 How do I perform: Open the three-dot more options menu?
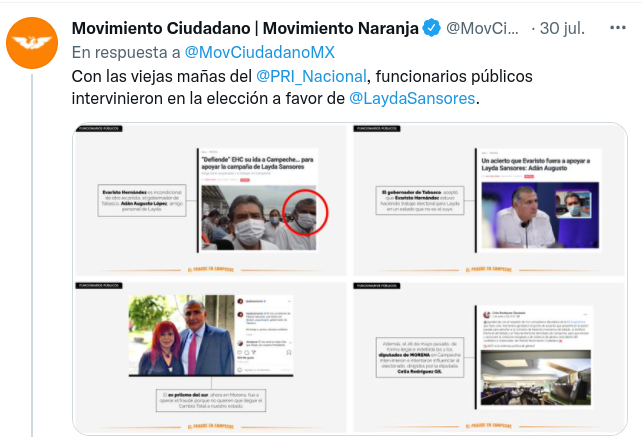tap(617, 28)
